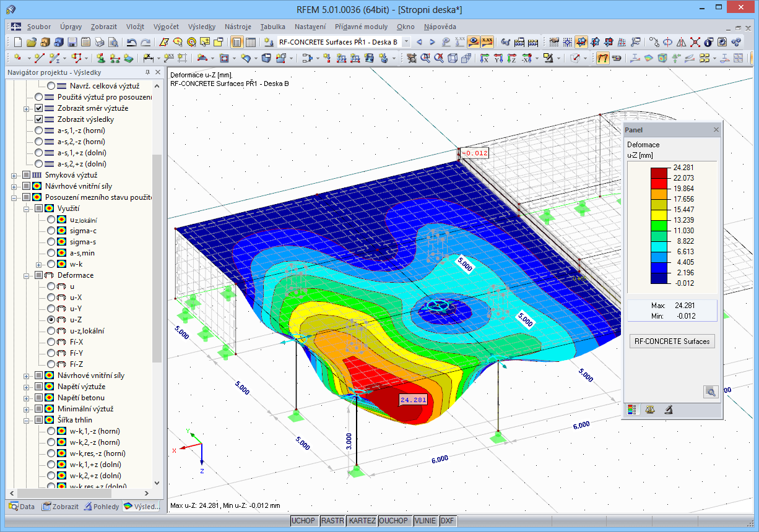Select w-k,1,-z (horní) radio button
The width and height of the screenshot is (759, 532).
(x=51, y=431)
